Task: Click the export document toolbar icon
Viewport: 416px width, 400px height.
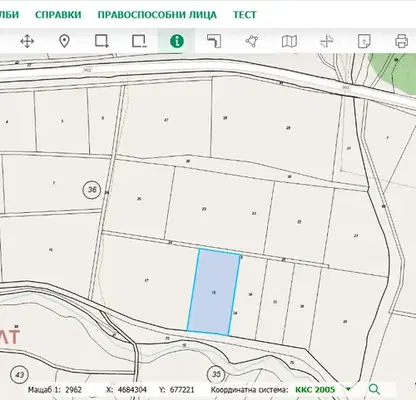Action: 364,42
